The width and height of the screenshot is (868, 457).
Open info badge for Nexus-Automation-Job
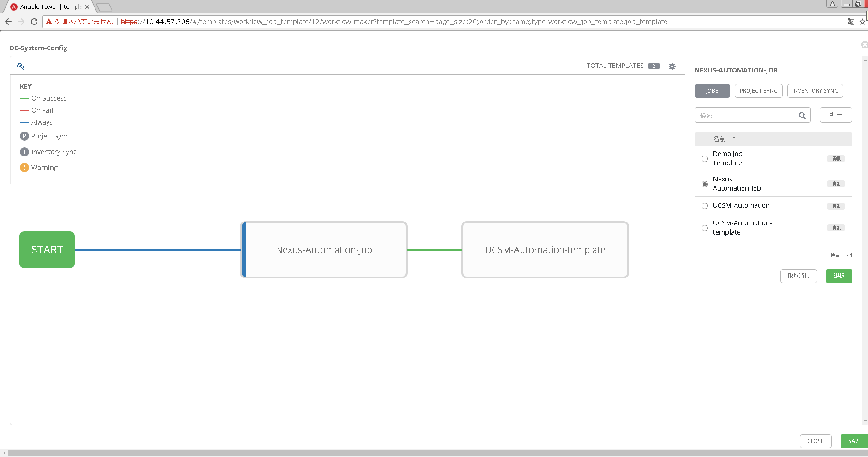tap(836, 184)
